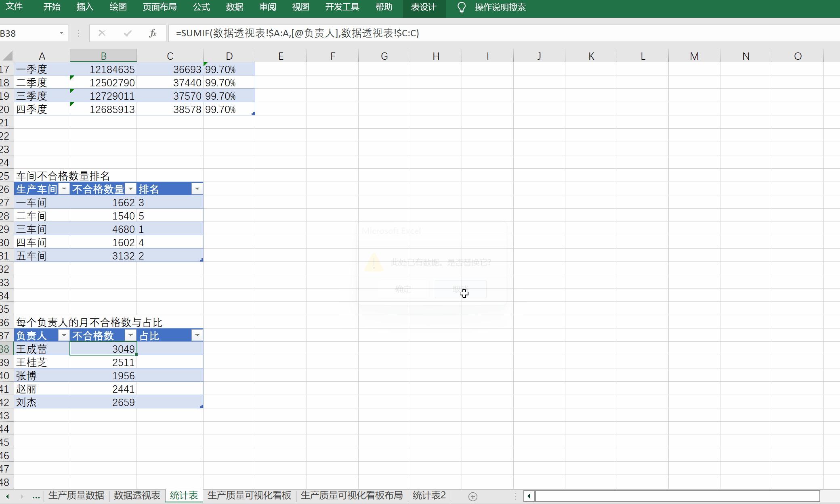Click the horizontal scrollbar track
The image size is (840, 504).
coord(677,496)
